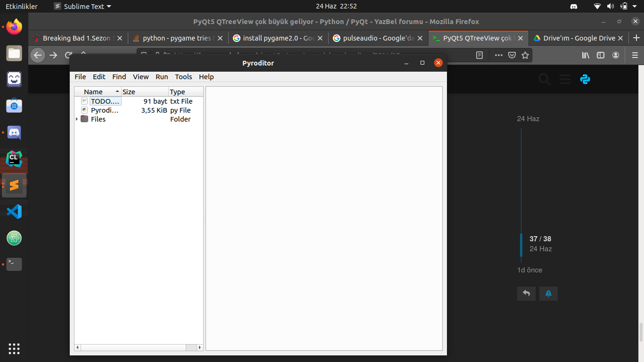Click the notification bell icon
The width and height of the screenshot is (644, 362).
point(548,294)
